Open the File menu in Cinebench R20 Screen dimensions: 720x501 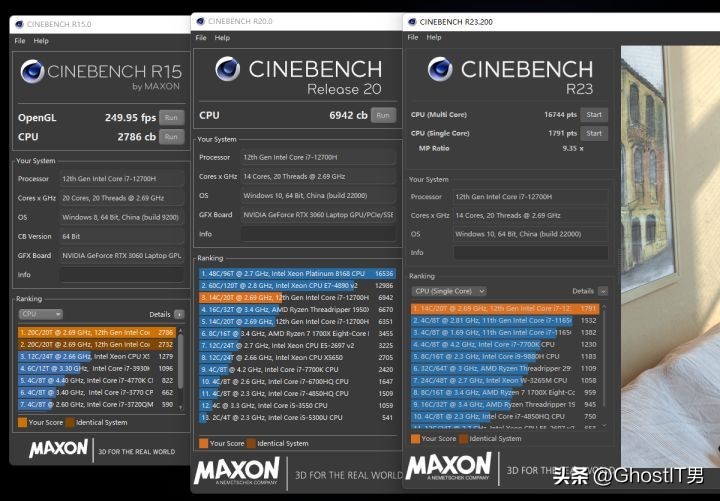(x=201, y=38)
